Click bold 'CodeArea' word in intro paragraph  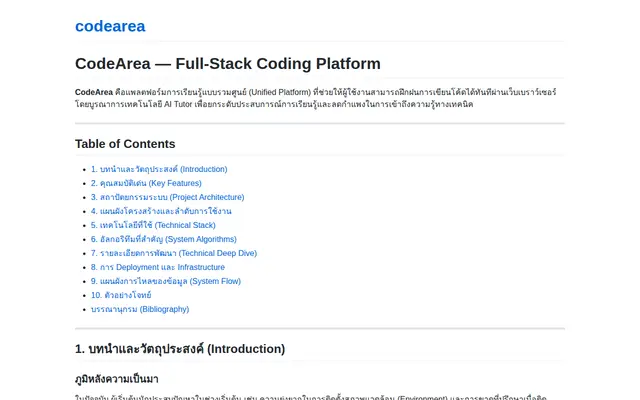[x=94, y=92]
